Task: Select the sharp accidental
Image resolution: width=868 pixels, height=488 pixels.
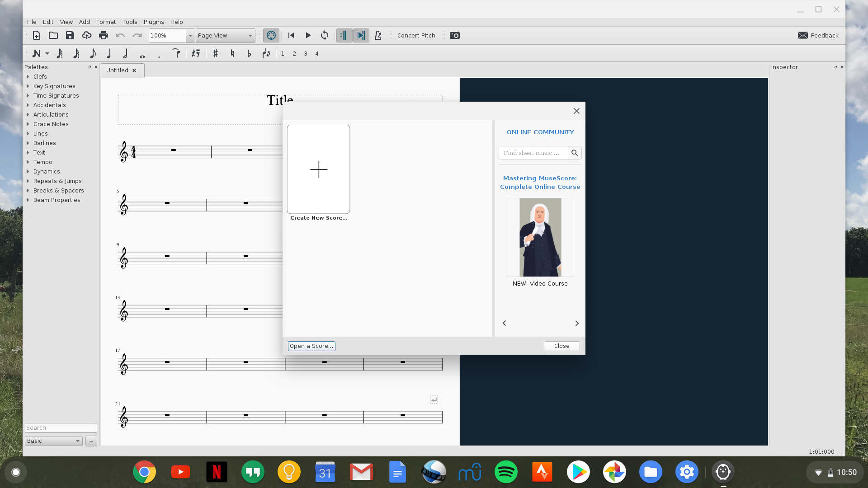Action: 215,53
